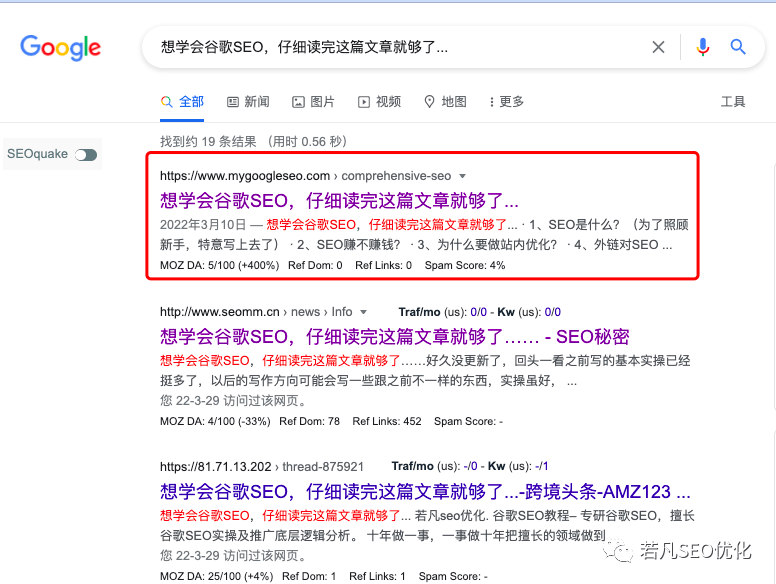Screen dimensions: 776x584
Task: Switch to the 新闻 tab
Action: pos(248,102)
